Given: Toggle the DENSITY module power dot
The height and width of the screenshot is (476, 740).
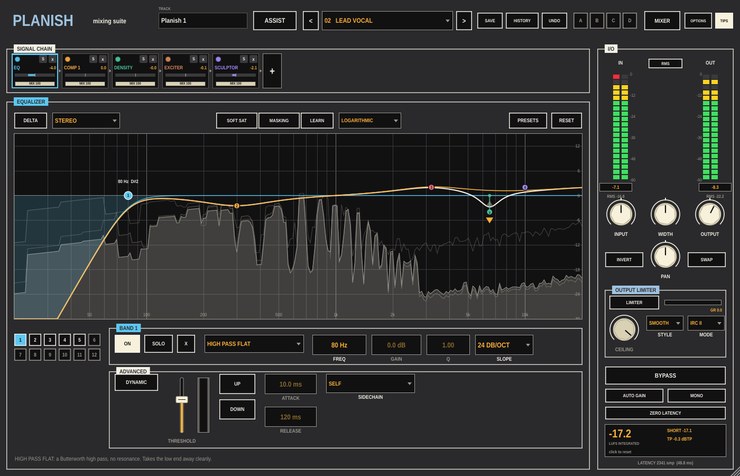Looking at the screenshot, I should click(118, 59).
